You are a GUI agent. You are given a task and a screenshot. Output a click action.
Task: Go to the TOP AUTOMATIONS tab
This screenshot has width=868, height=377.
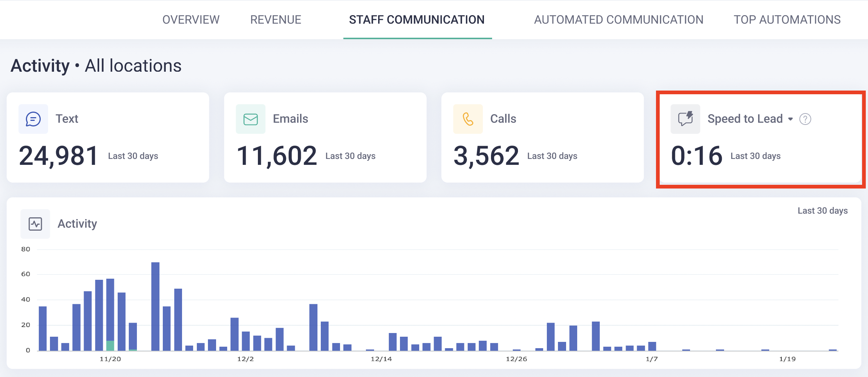(x=787, y=20)
